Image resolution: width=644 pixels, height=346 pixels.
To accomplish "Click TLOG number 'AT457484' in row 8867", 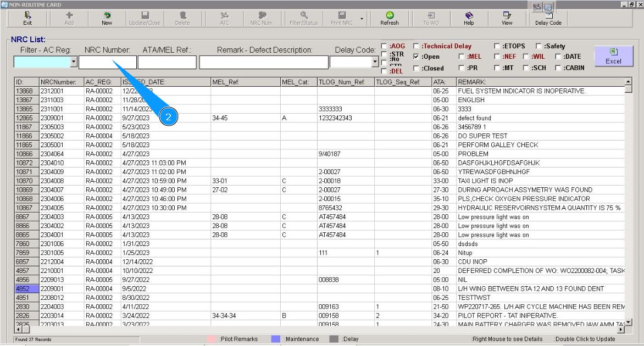I will [332, 217].
